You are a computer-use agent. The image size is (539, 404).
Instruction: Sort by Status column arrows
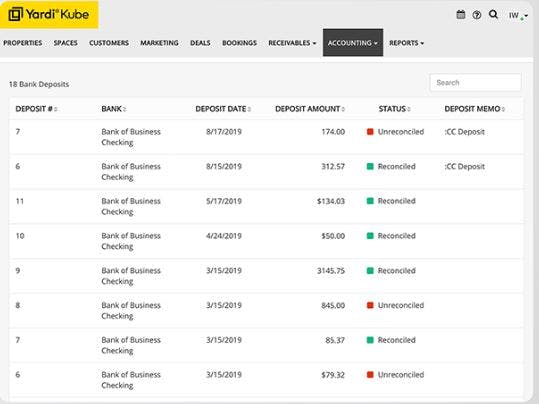pyautogui.click(x=409, y=109)
